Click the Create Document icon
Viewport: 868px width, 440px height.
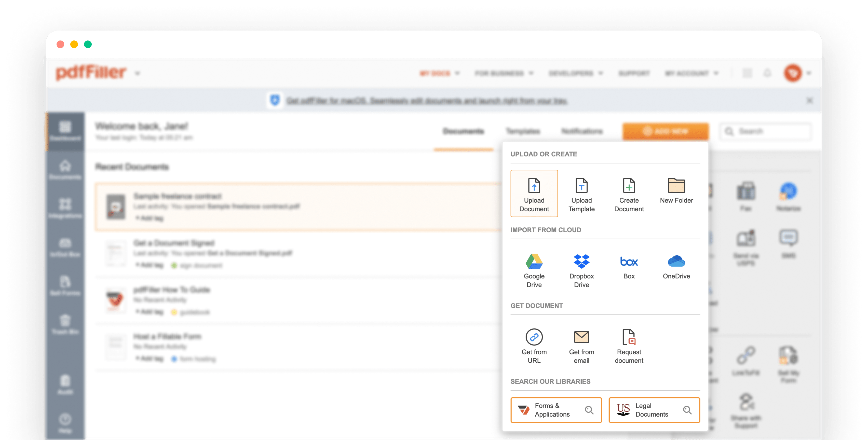point(628,192)
